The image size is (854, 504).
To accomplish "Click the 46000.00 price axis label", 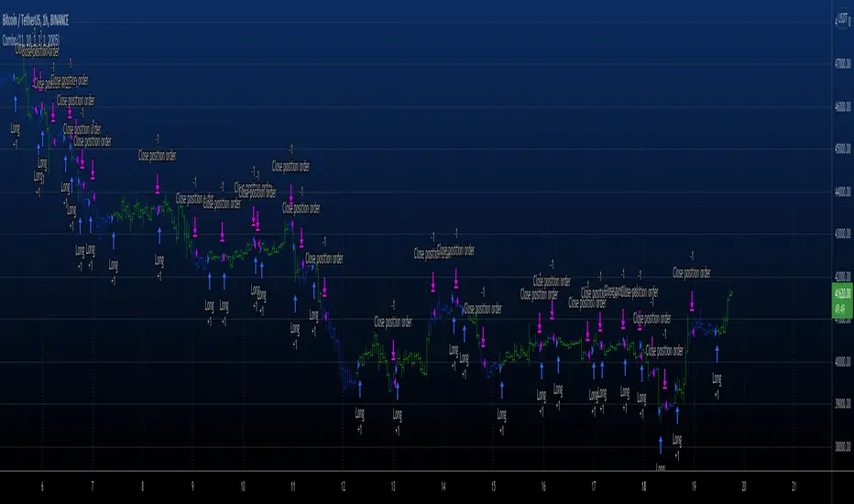I will [x=843, y=106].
